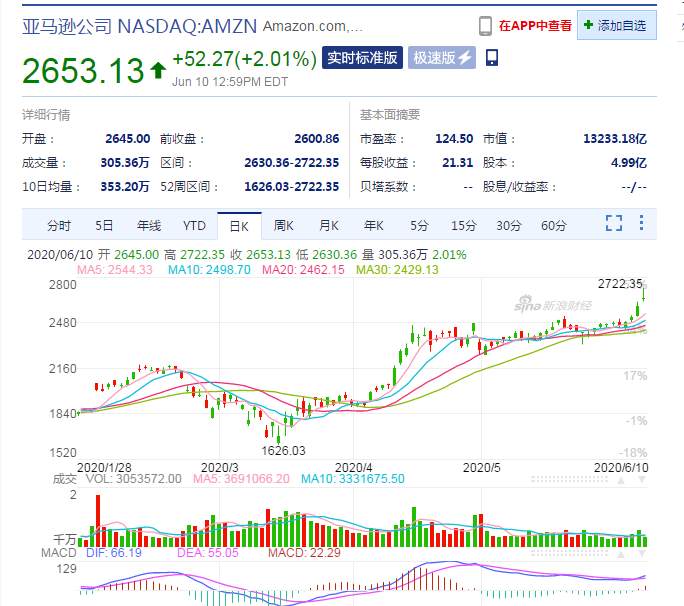Screen dimensions: 684x606
Task: Open the 月K monthly candlestick tab
Action: pos(328,226)
